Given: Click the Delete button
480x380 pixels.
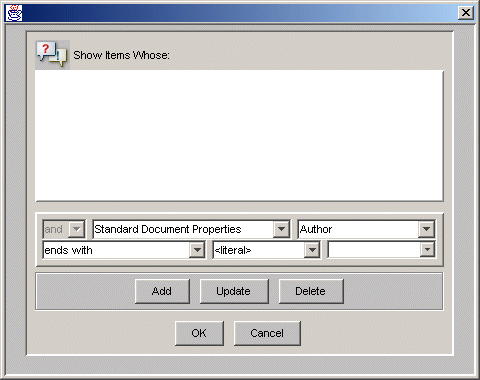Looking at the screenshot, I should coord(311,291).
